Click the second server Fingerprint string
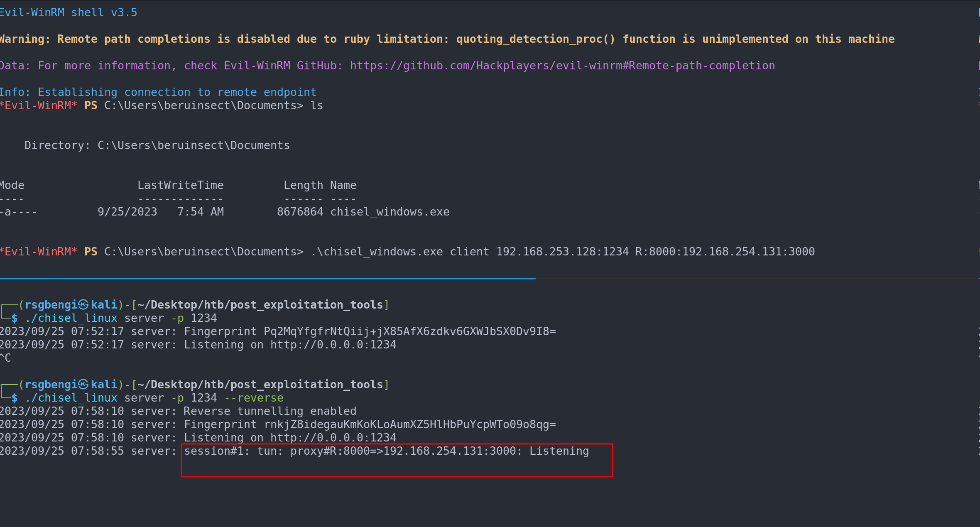The image size is (980, 527). pos(409,424)
